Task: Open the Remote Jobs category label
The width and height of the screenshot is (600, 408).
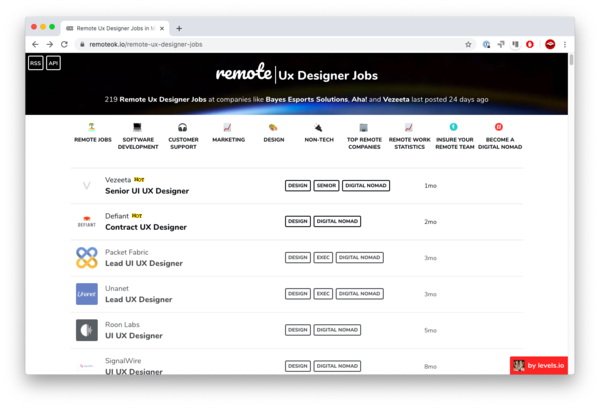Action: click(x=93, y=140)
